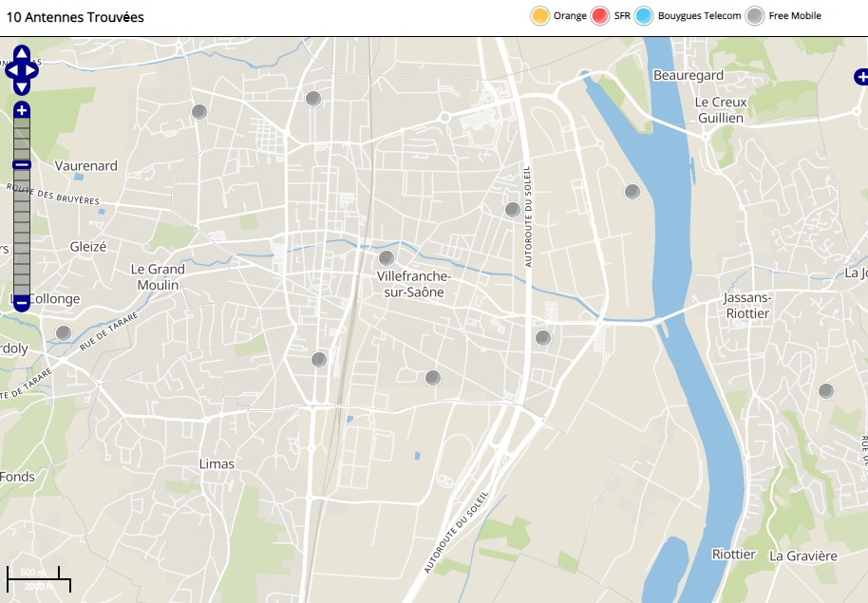Click the grey Free Mobile swatch
Image resolution: width=868 pixels, height=603 pixels.
pyautogui.click(x=755, y=16)
